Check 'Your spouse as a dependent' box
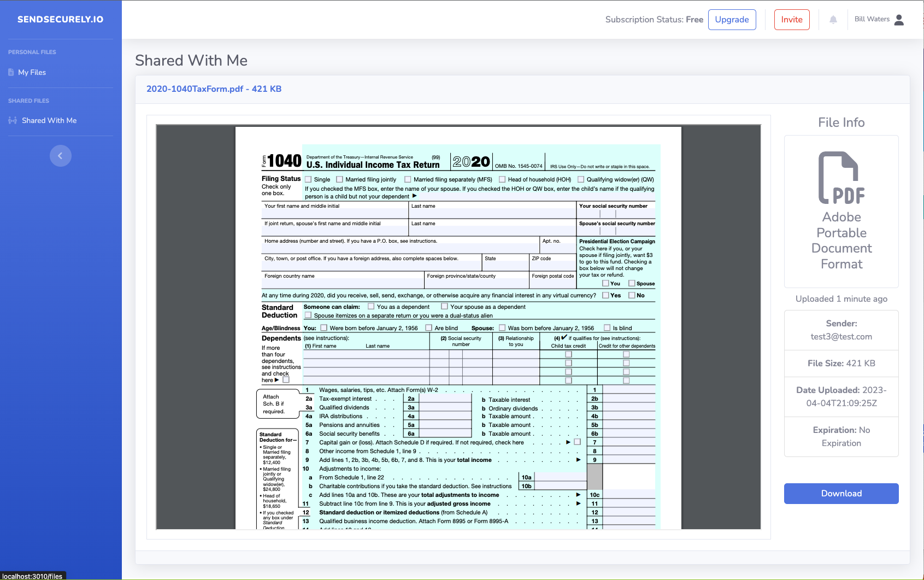The height and width of the screenshot is (580, 924). click(444, 307)
